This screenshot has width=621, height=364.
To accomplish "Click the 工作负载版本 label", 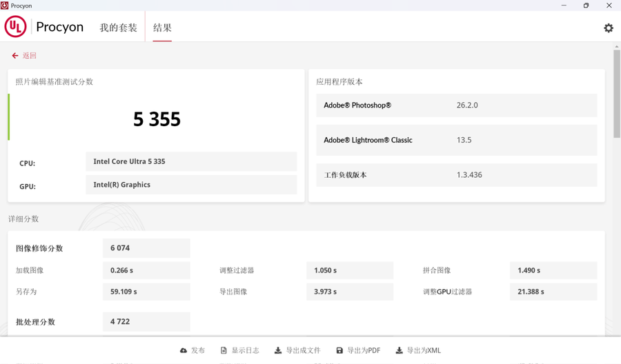I will click(345, 175).
